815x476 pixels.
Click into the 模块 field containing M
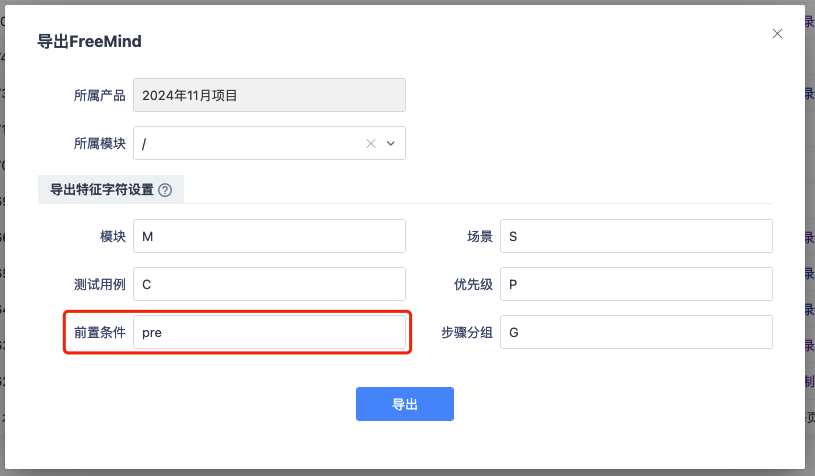[x=269, y=236]
